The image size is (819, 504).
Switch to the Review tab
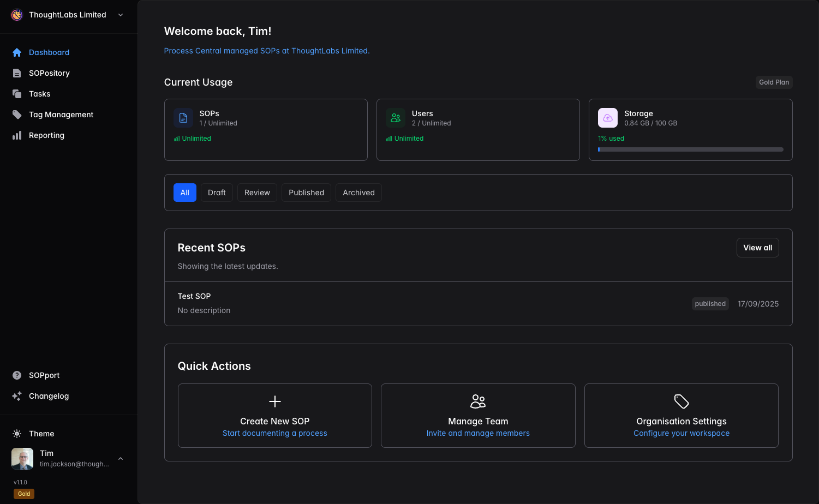click(257, 192)
